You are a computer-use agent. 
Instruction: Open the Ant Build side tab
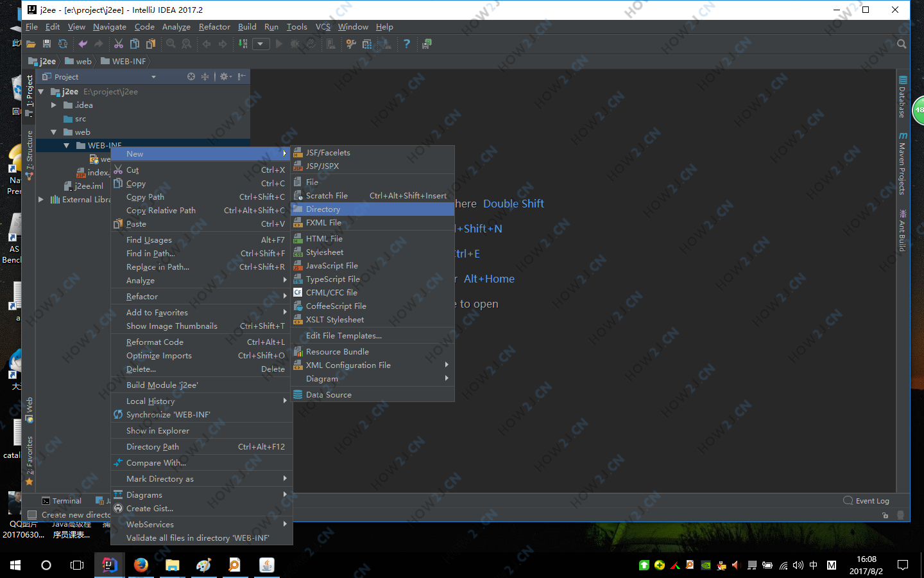click(902, 231)
